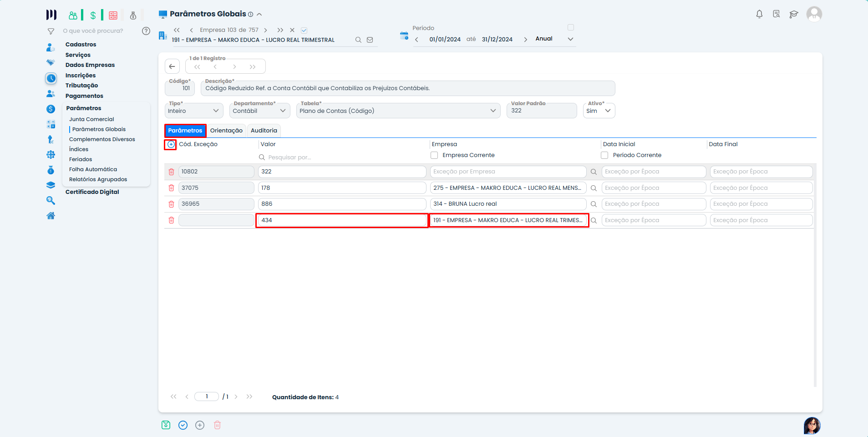Open Complementos Diversos in sidebar
The height and width of the screenshot is (437, 868).
(102, 139)
